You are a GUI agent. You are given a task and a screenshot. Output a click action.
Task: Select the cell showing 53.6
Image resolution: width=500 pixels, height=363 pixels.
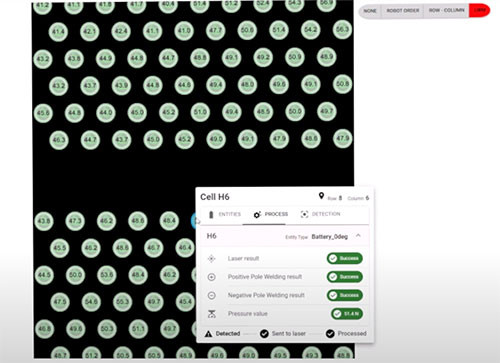[x=107, y=275]
